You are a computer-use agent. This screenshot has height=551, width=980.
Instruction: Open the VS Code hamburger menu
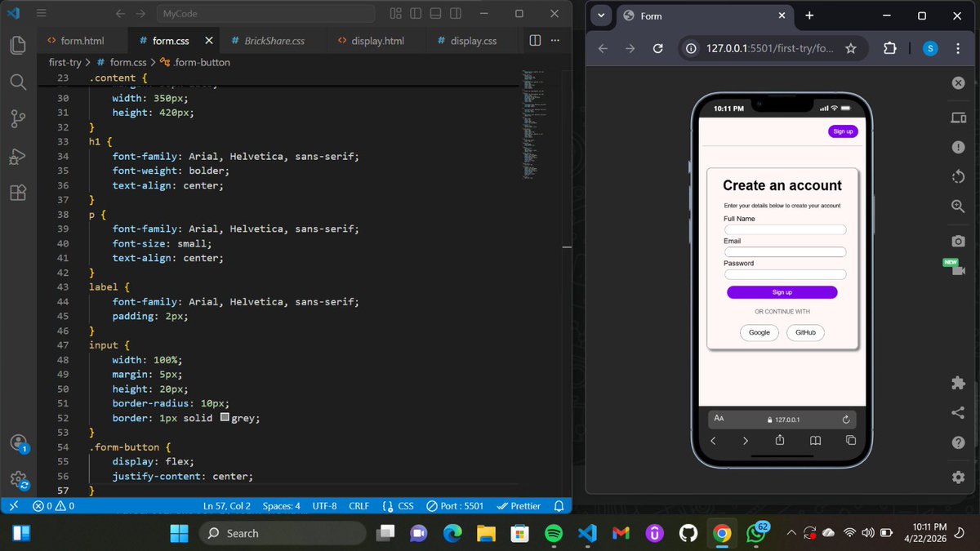(42, 14)
